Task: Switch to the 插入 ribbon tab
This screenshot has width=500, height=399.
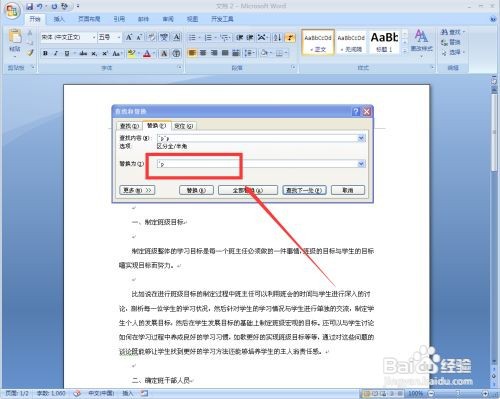Action: point(59,19)
